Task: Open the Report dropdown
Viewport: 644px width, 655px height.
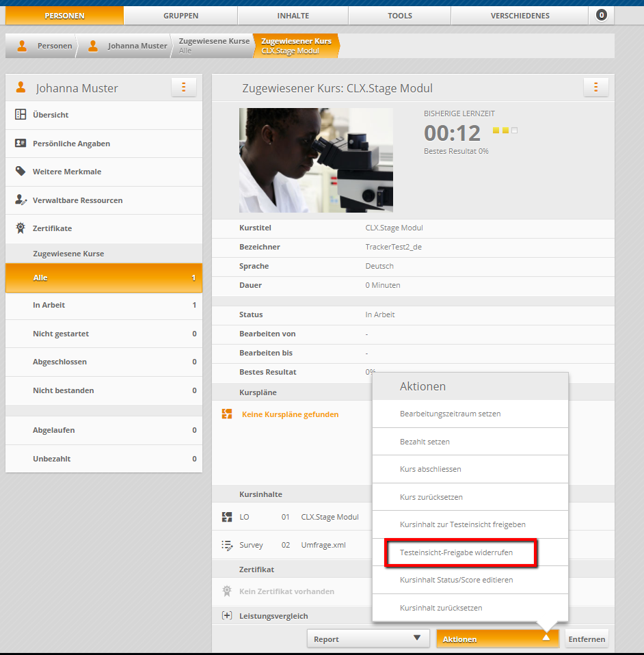Action: point(368,639)
